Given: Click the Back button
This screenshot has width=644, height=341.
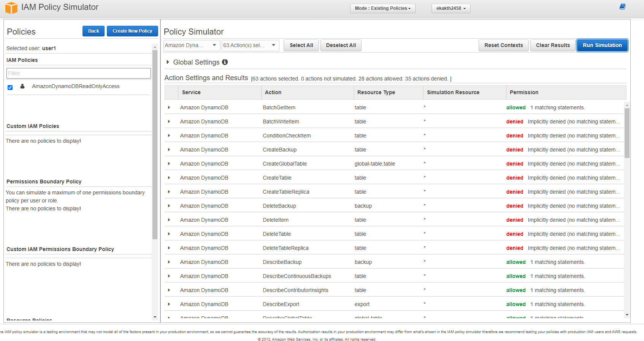Looking at the screenshot, I should pos(94,31).
